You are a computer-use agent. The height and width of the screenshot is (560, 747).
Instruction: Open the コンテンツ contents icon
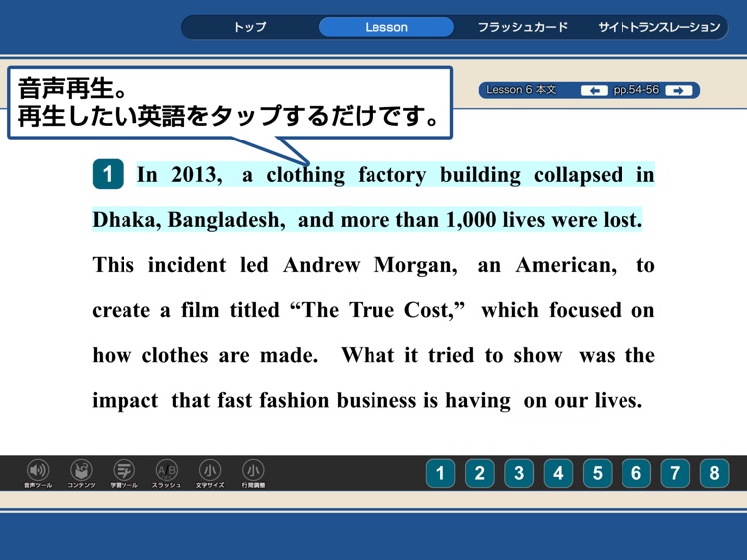point(81,473)
